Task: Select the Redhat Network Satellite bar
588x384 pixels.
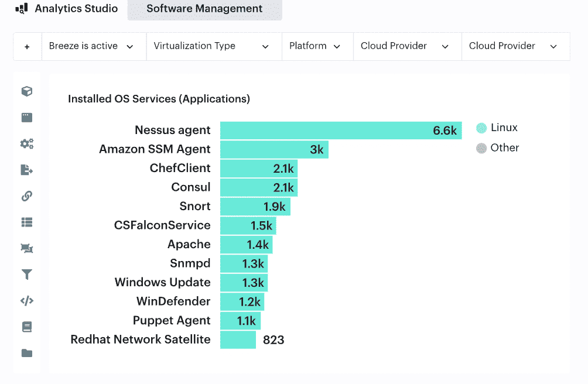Action: tap(238, 340)
